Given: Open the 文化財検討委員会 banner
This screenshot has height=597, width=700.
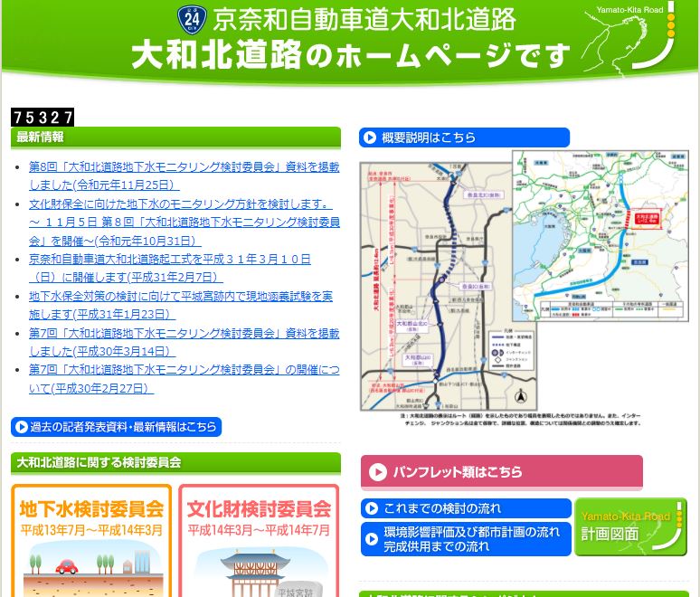Looking at the screenshot, I should pyautogui.click(x=259, y=541).
